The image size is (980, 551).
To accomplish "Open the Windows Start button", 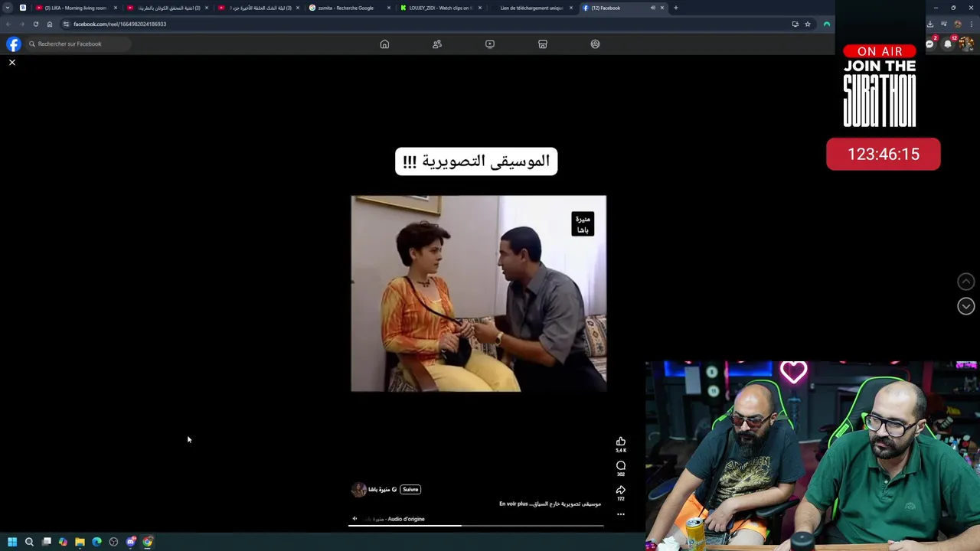I will 12,542.
